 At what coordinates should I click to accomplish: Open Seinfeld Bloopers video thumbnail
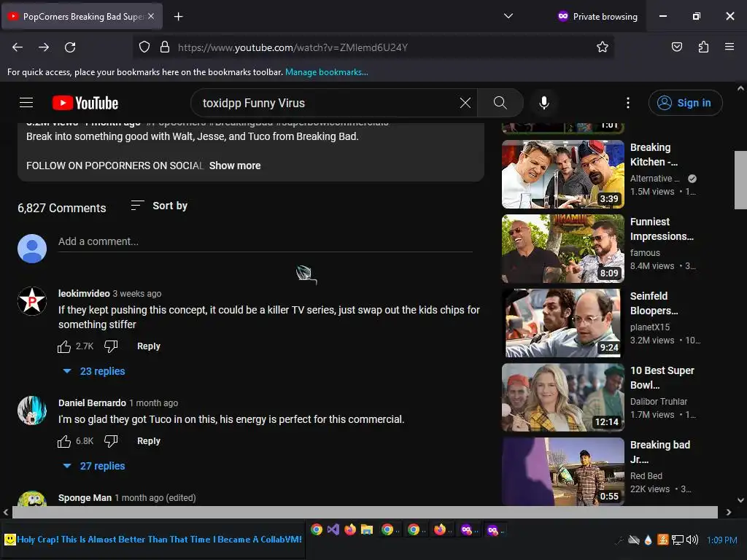coord(562,323)
